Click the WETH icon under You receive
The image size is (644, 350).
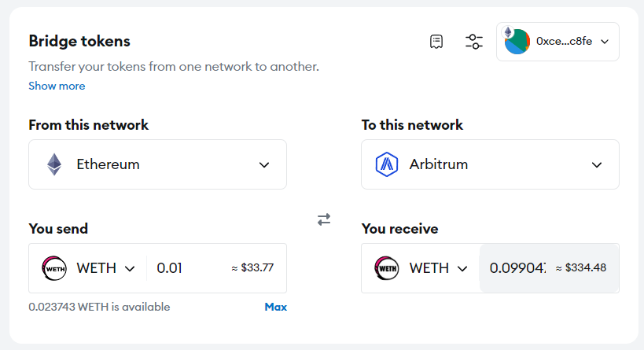pos(387,268)
